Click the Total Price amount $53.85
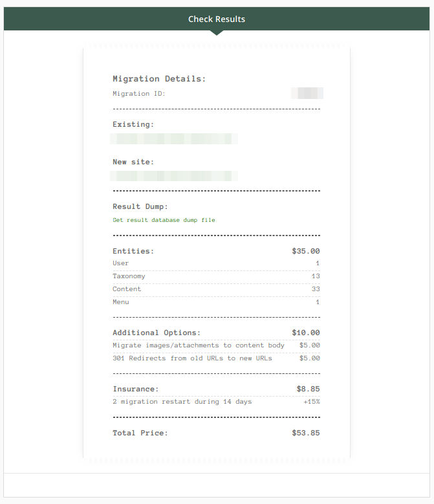 pyautogui.click(x=305, y=433)
